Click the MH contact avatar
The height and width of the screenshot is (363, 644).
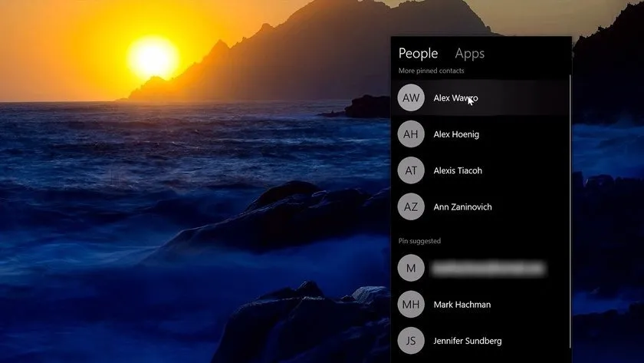coord(411,305)
